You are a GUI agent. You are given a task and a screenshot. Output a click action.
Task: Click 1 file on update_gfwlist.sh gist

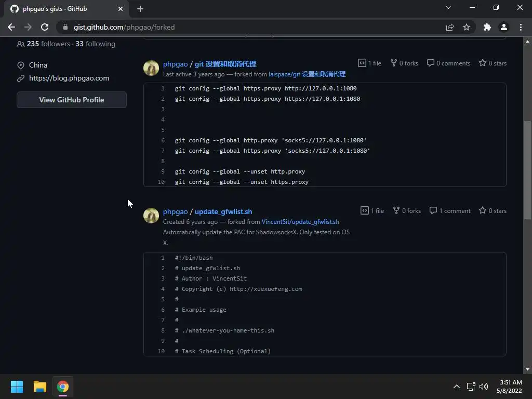(x=372, y=211)
